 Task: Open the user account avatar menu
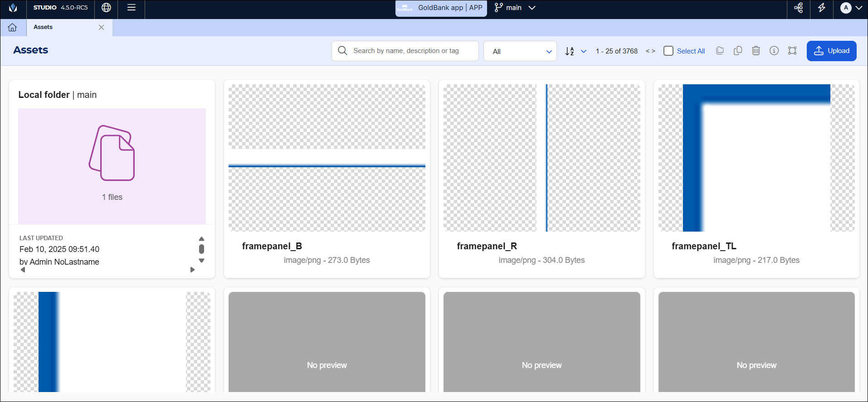click(851, 8)
